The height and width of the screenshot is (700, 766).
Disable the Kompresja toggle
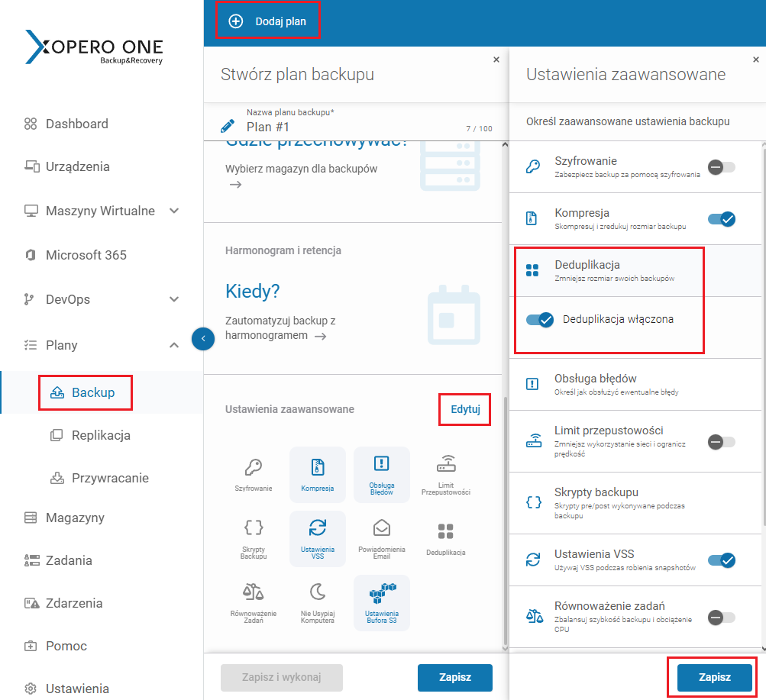coord(721,219)
